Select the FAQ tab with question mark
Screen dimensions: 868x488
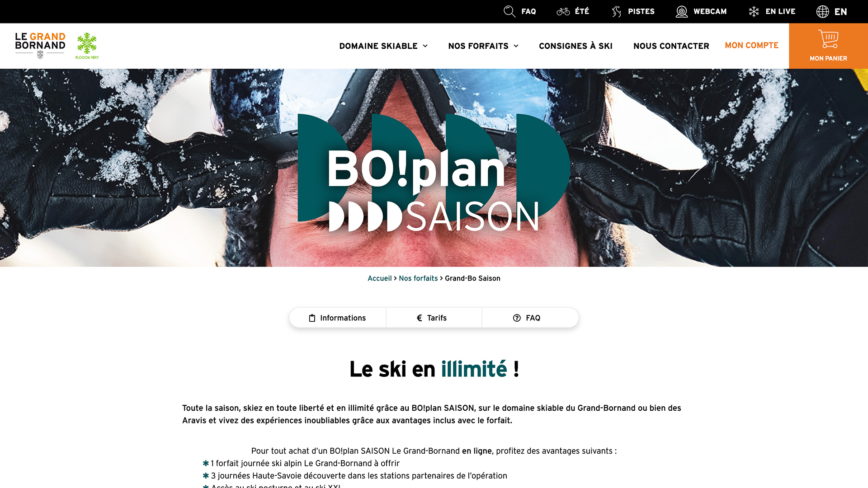(x=530, y=318)
